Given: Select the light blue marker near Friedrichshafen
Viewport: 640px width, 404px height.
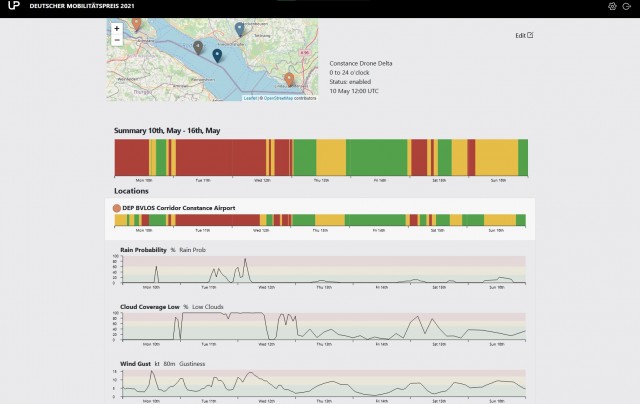Looking at the screenshot, I should point(240,28).
